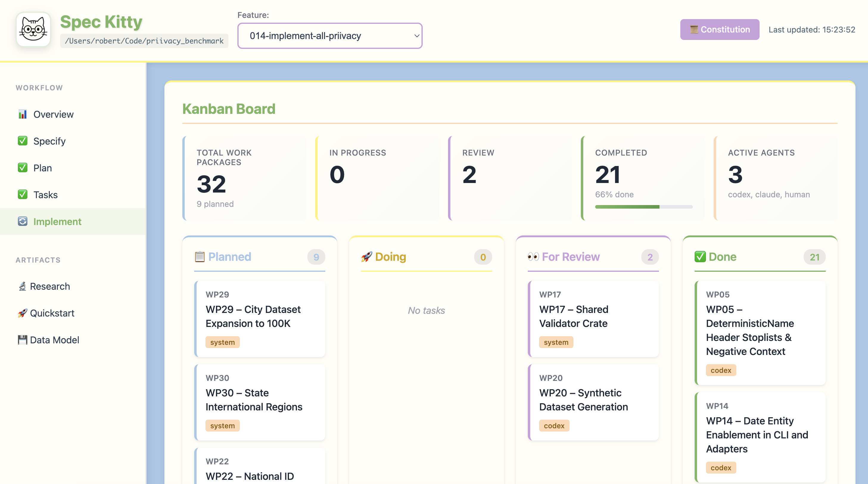Click the priivacy_benchmark project path

(144, 41)
